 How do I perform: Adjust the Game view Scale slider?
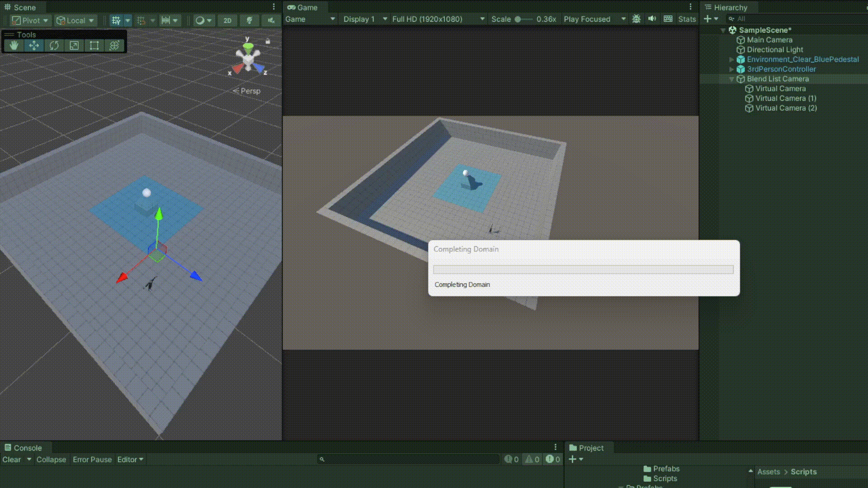click(518, 19)
